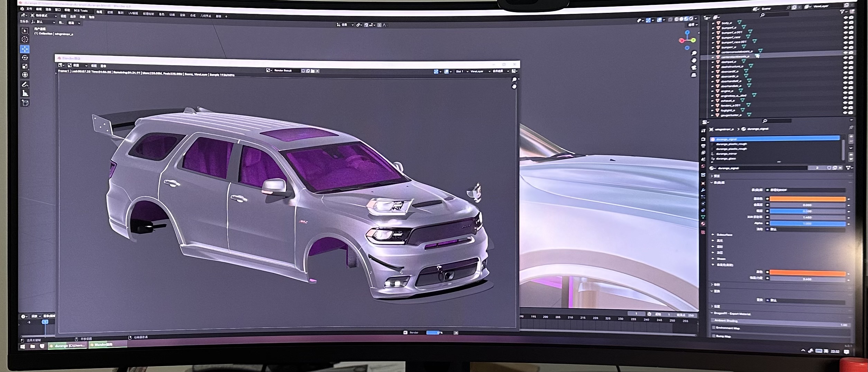The width and height of the screenshot is (868, 372).
Task: Open the Windows Start menu
Action: click(23, 346)
